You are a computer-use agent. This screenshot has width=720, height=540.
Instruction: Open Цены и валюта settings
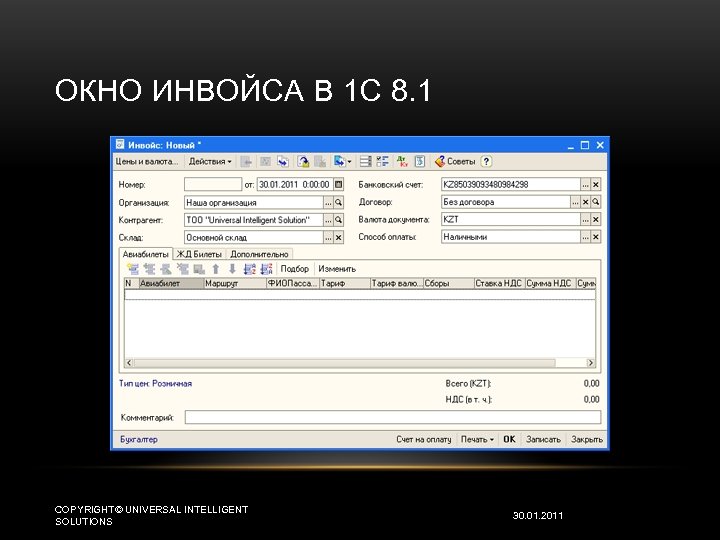point(146,162)
